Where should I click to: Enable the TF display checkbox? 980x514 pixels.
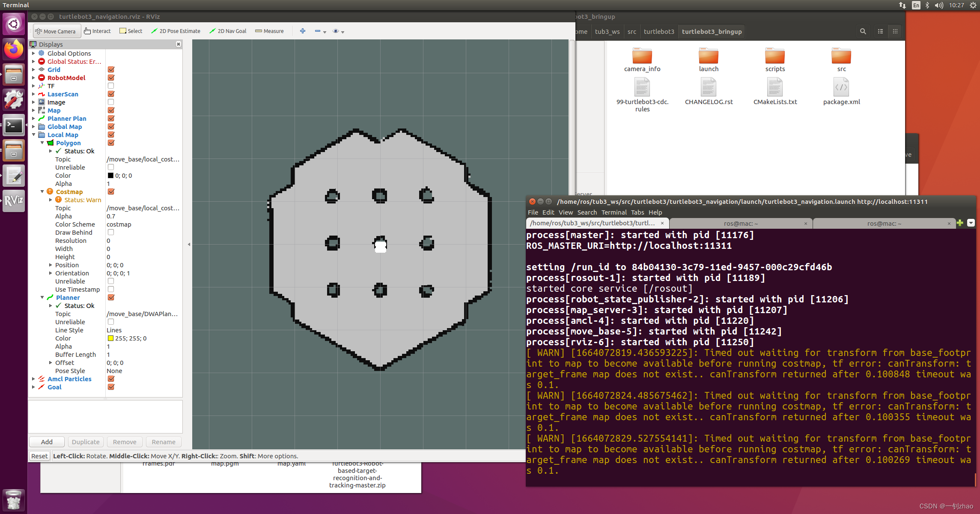click(x=111, y=86)
